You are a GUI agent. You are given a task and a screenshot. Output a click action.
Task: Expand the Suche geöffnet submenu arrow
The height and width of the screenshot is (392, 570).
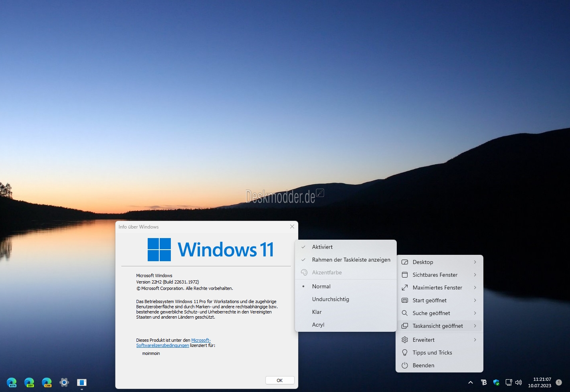(475, 313)
